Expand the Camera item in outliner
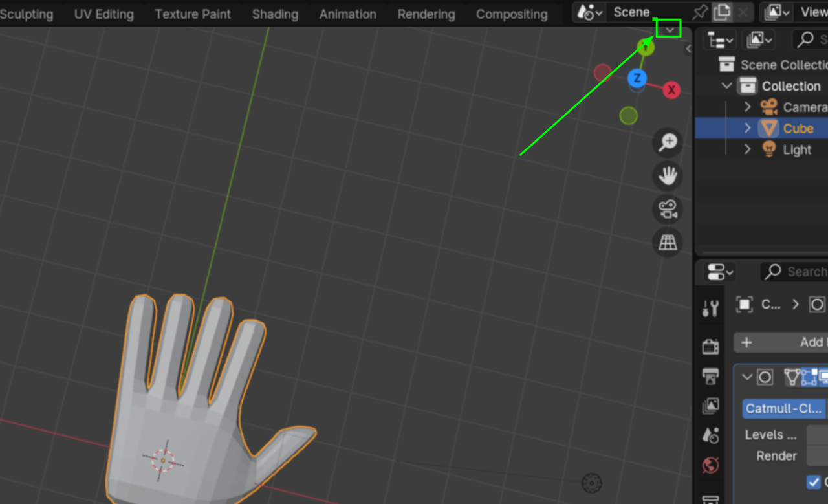Screen dimensions: 828x504 coord(748,107)
